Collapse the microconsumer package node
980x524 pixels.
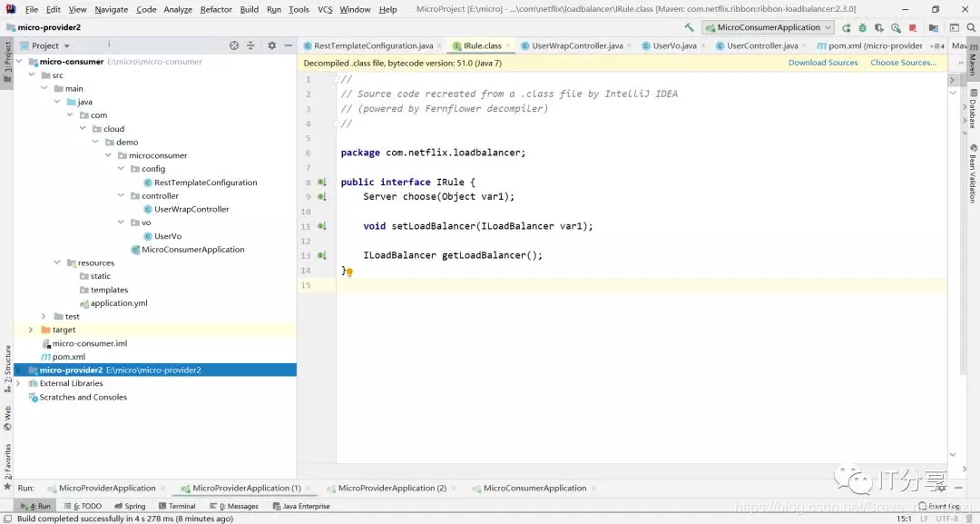coord(109,155)
